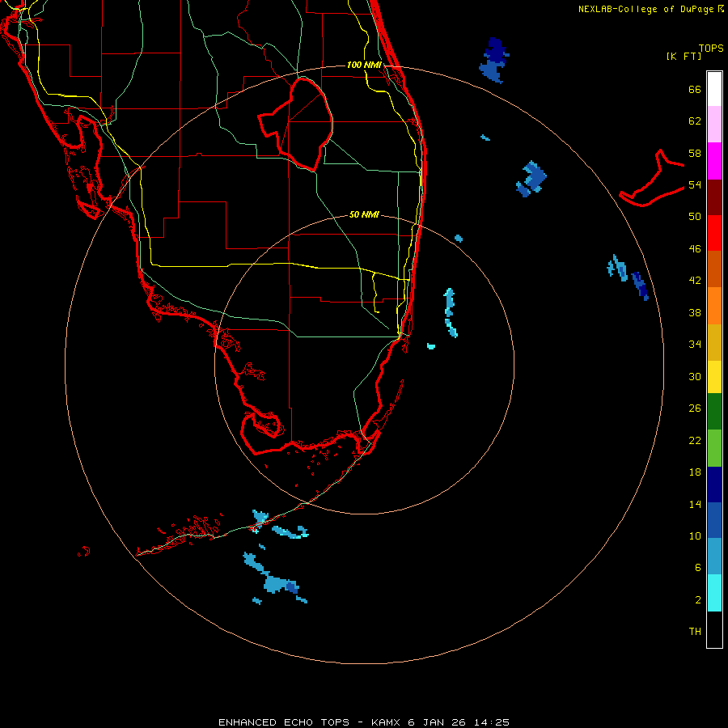The height and width of the screenshot is (728, 728).
Task: Click the 'TH' threshold legend label
Action: tap(695, 632)
